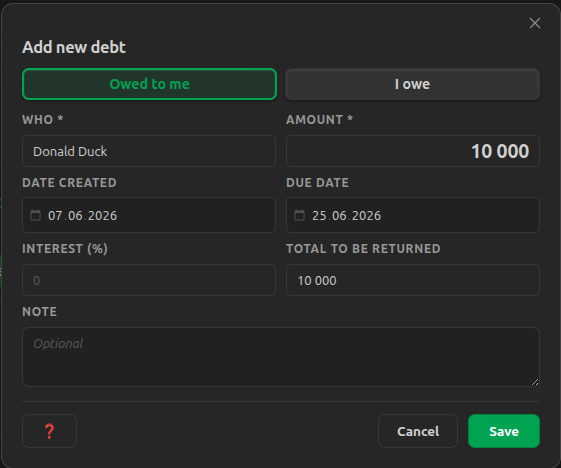Image resolution: width=561 pixels, height=468 pixels.
Task: Click the Total to be returned field
Action: pos(413,280)
